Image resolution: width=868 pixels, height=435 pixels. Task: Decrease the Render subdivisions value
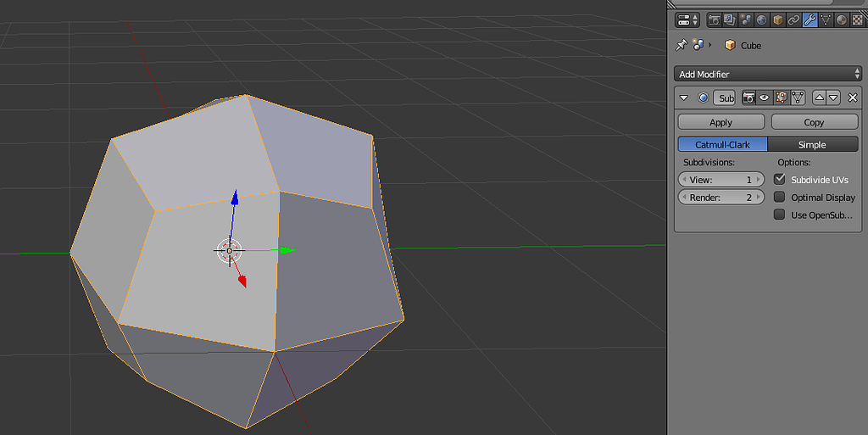coord(685,198)
